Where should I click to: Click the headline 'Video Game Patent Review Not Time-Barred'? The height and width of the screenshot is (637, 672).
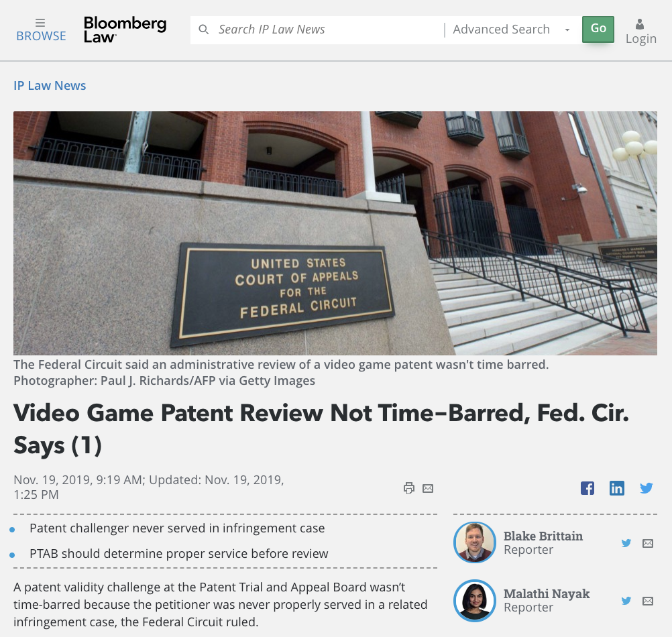(x=321, y=429)
